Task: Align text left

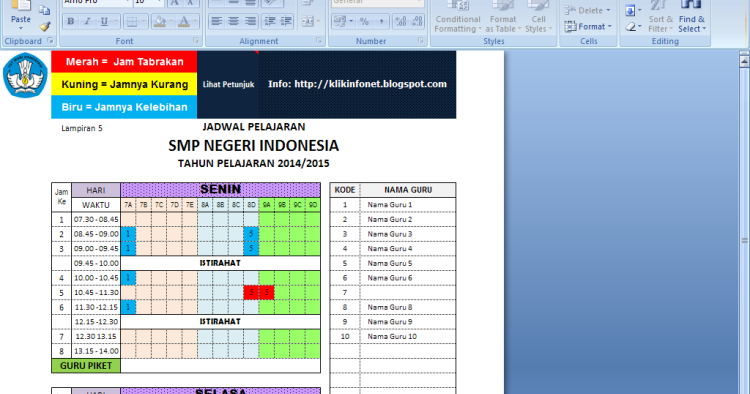Action: [x=217, y=22]
